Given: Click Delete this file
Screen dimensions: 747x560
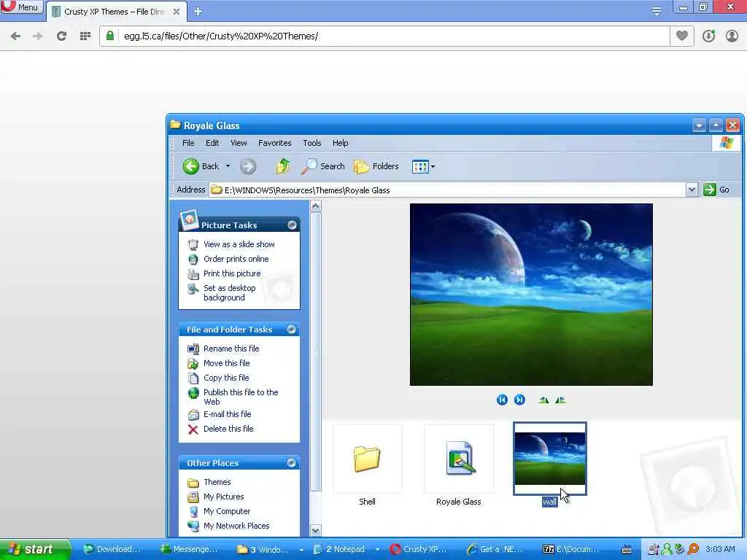Looking at the screenshot, I should [x=228, y=429].
